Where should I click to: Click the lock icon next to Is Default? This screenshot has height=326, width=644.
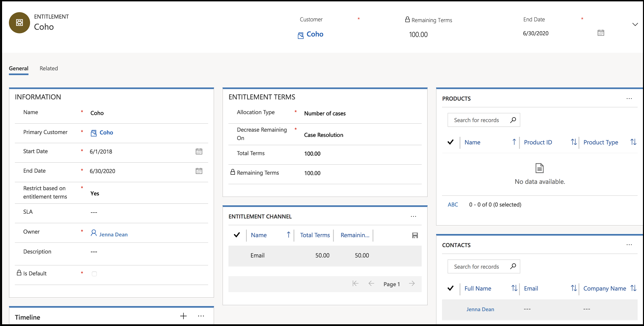[19, 273]
